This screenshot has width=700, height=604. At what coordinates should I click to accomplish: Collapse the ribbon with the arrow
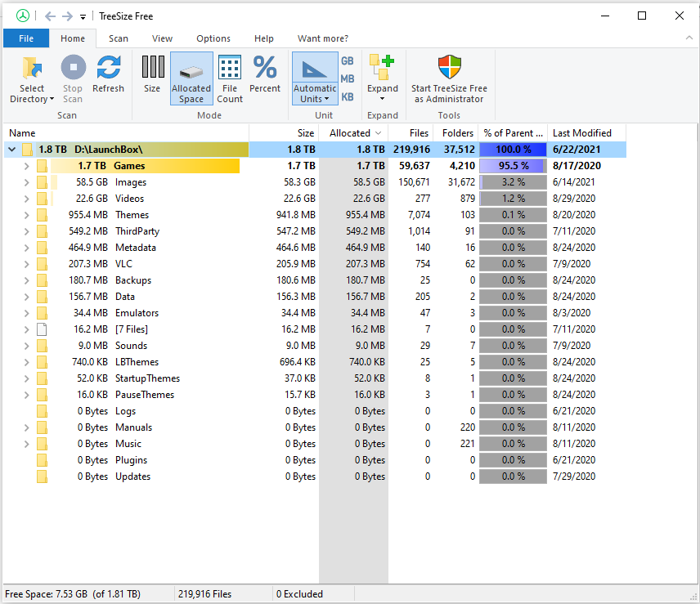coord(689,38)
